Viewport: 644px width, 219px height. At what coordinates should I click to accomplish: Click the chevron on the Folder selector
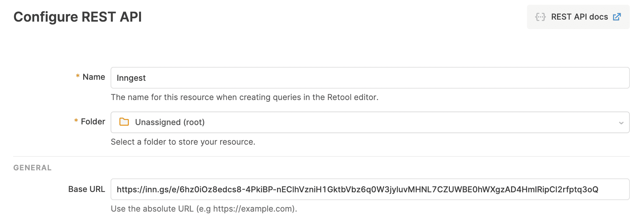point(621,122)
